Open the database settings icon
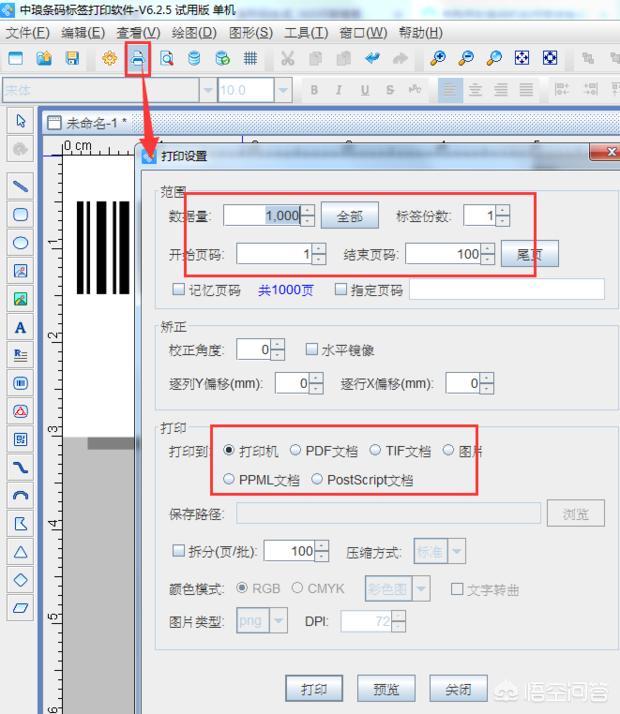The width and height of the screenshot is (620, 714). pyautogui.click(x=194, y=58)
